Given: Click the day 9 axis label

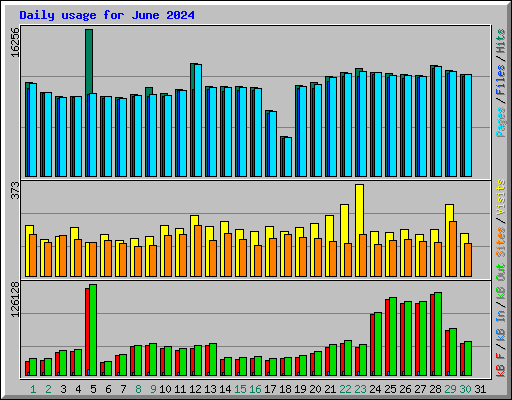Looking at the screenshot, I should pos(153,389).
